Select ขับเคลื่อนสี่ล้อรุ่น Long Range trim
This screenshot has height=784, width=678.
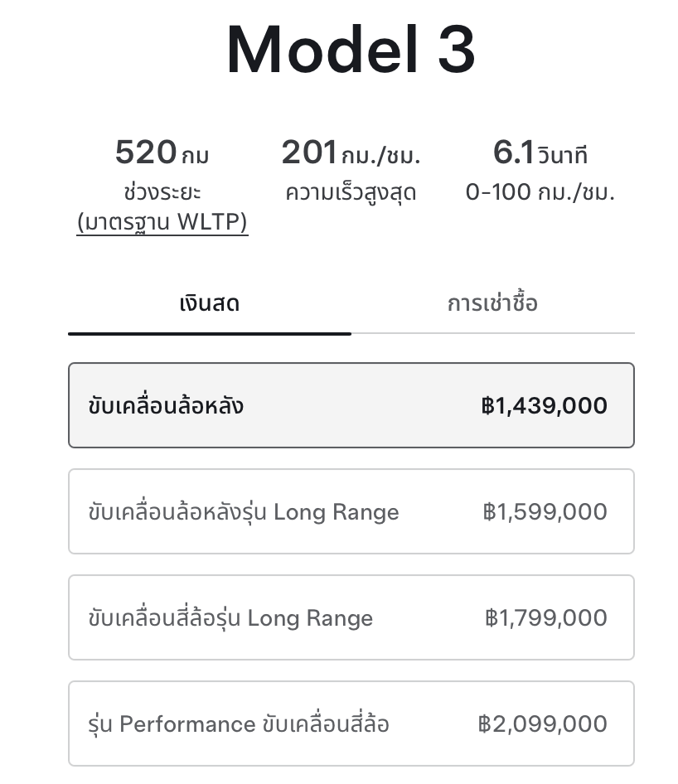coord(230,618)
